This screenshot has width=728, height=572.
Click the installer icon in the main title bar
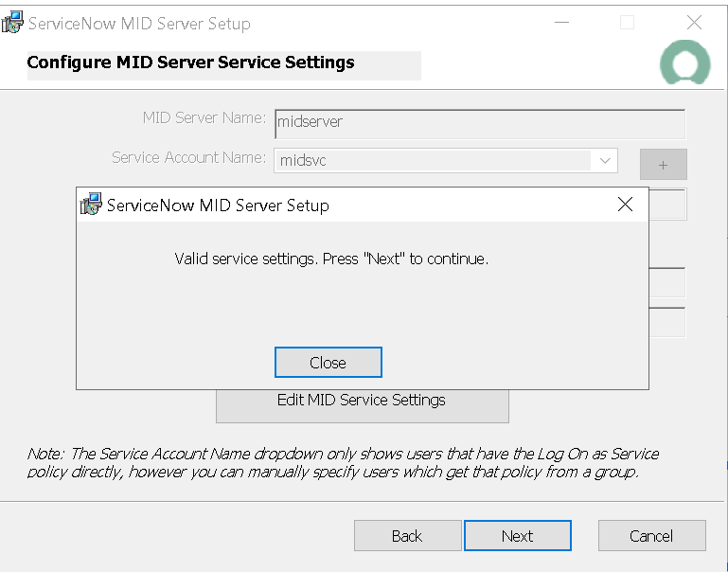click(x=13, y=23)
